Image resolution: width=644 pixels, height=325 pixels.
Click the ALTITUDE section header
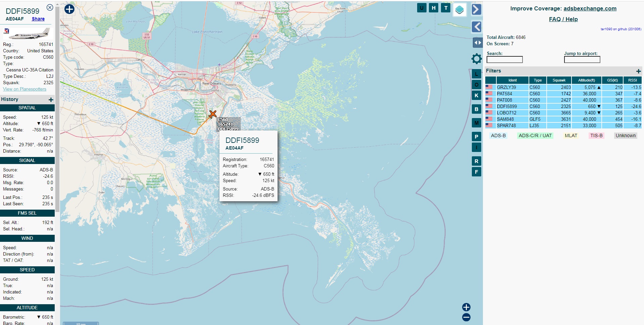[x=27, y=308]
